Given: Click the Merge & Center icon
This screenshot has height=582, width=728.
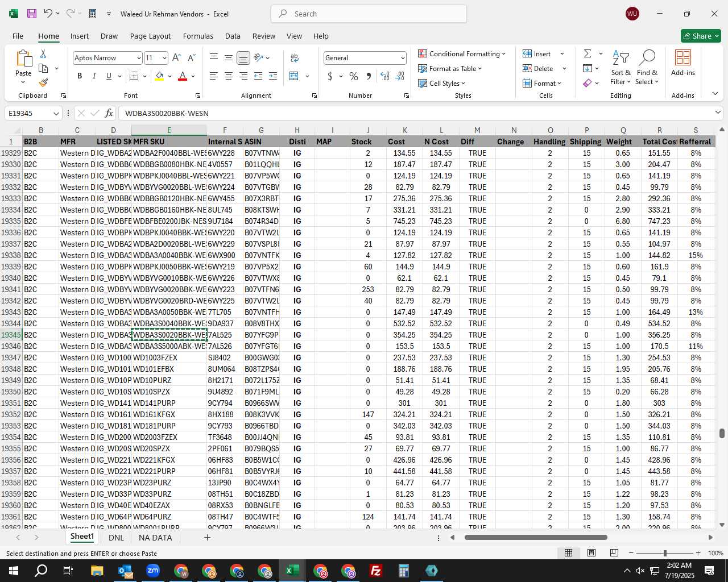Looking at the screenshot, I should [x=294, y=76].
